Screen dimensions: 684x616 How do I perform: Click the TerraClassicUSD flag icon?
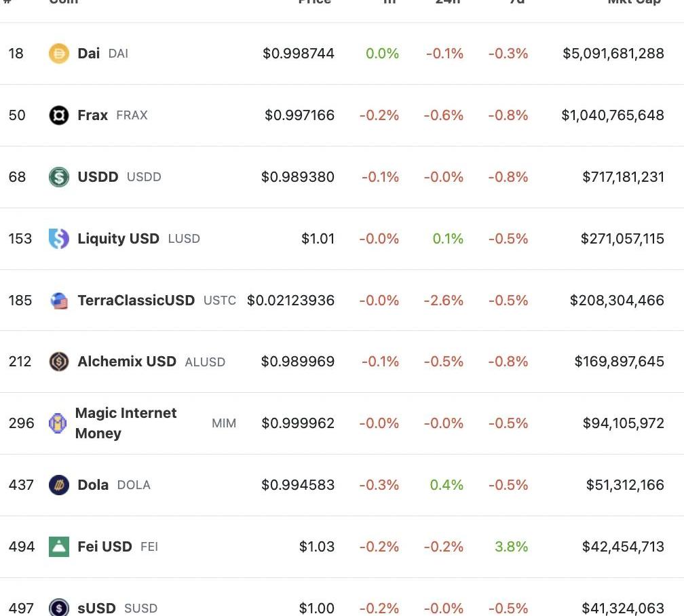tap(59, 301)
